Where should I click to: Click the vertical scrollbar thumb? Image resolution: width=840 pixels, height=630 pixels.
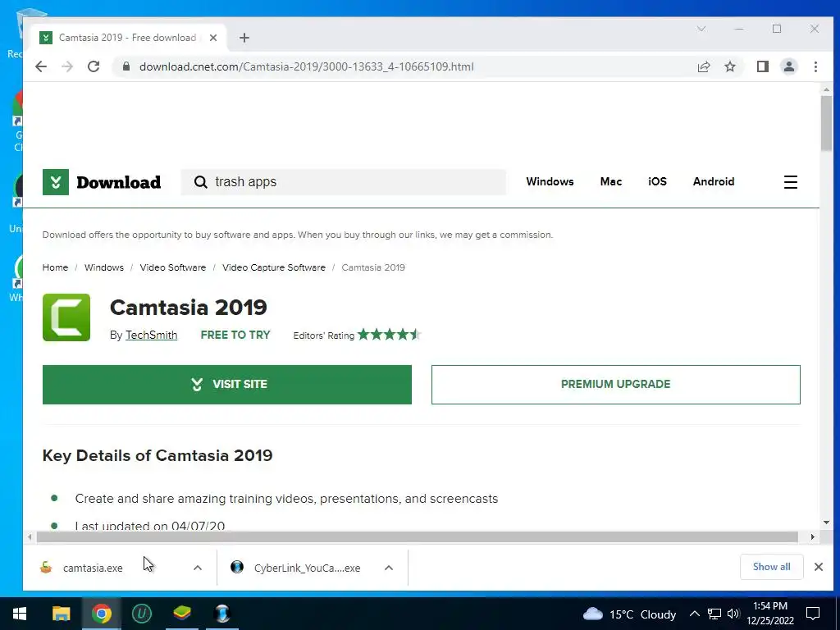pyautogui.click(x=826, y=123)
